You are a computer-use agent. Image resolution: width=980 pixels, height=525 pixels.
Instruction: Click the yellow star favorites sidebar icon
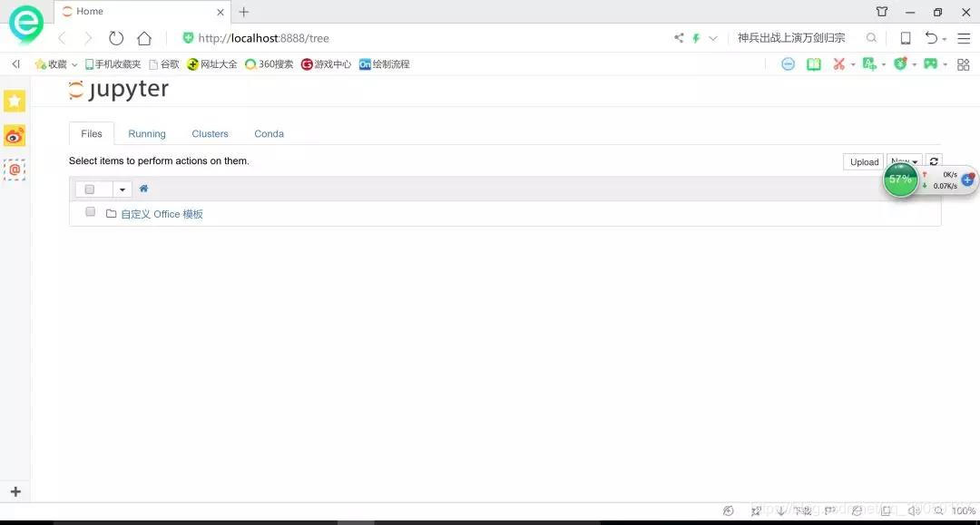tap(15, 102)
